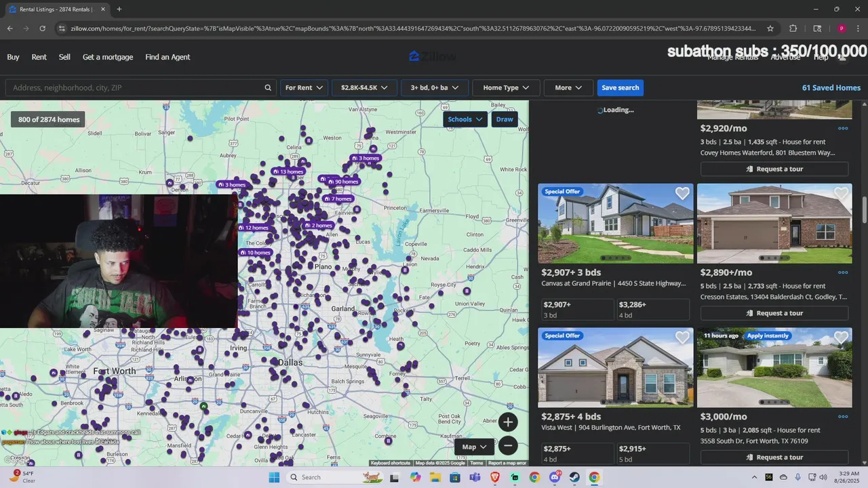This screenshot has height=488, width=868.
Task: View site information icon beside URL
Action: pyautogui.click(x=62, y=28)
